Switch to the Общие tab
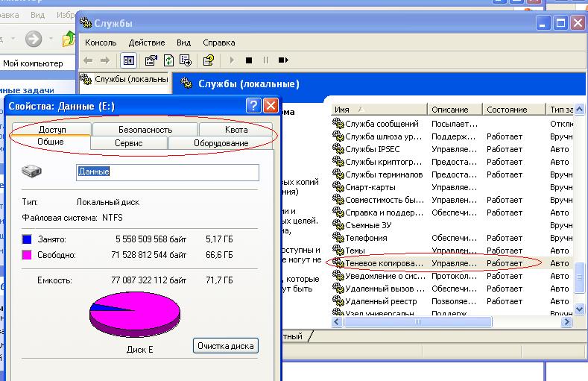 [x=51, y=142]
